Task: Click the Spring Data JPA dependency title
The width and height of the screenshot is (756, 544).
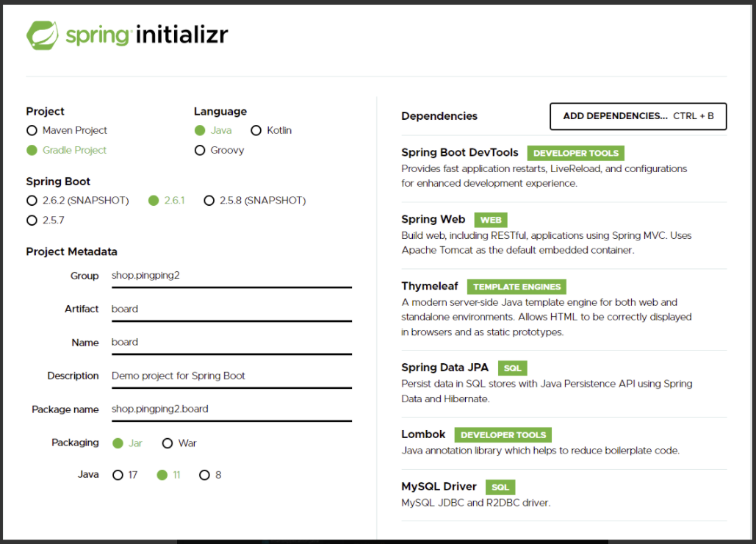Action: tap(444, 368)
